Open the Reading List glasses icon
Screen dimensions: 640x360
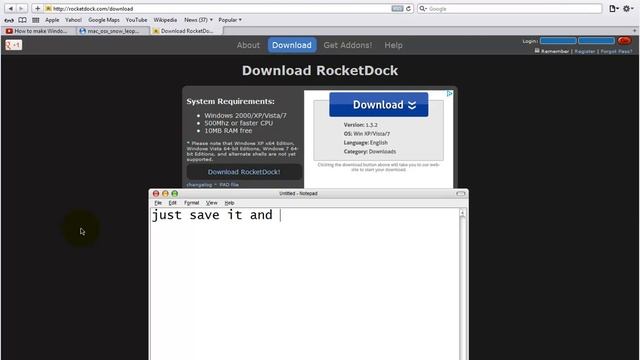coord(9,20)
